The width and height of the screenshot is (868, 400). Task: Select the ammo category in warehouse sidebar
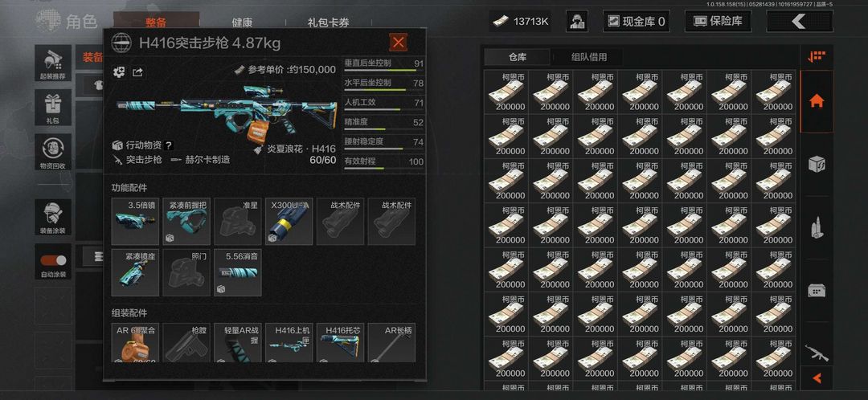(x=817, y=227)
